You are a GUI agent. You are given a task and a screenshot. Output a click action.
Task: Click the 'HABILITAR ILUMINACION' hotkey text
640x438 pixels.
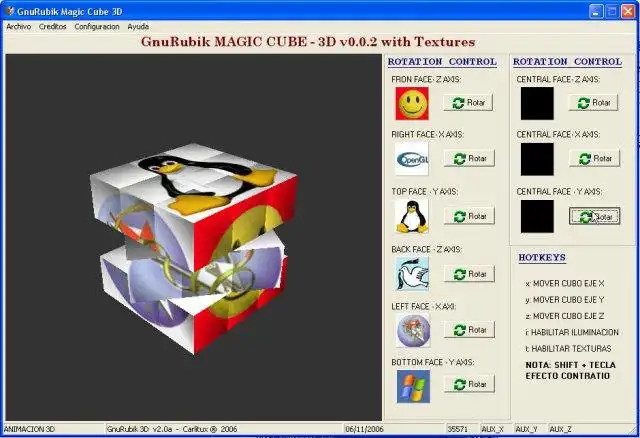tap(572, 332)
